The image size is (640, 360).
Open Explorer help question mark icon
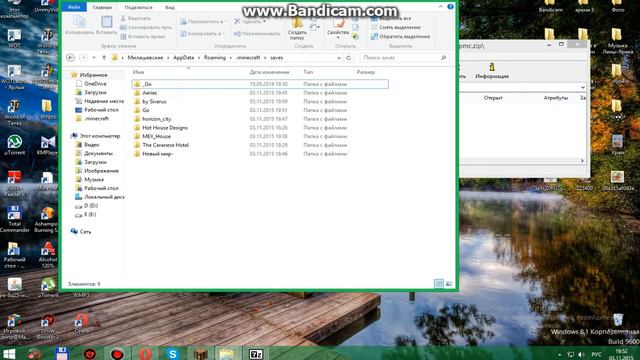(450, 7)
